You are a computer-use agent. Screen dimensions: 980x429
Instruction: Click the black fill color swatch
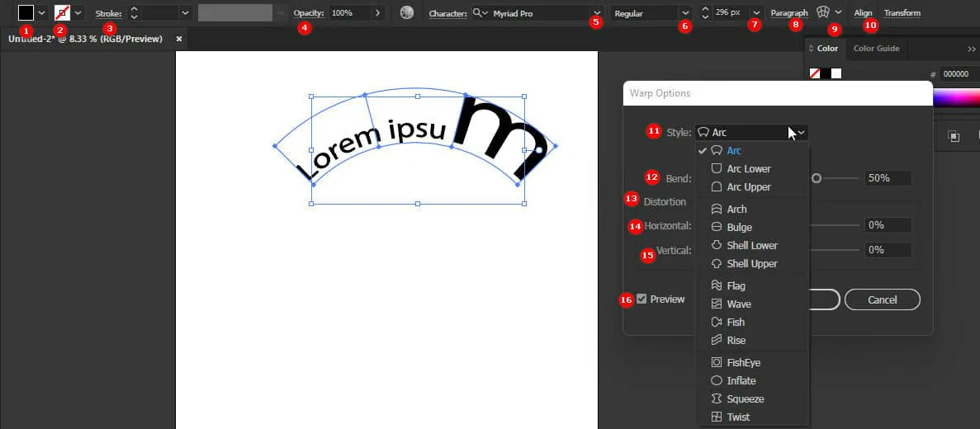(x=26, y=13)
